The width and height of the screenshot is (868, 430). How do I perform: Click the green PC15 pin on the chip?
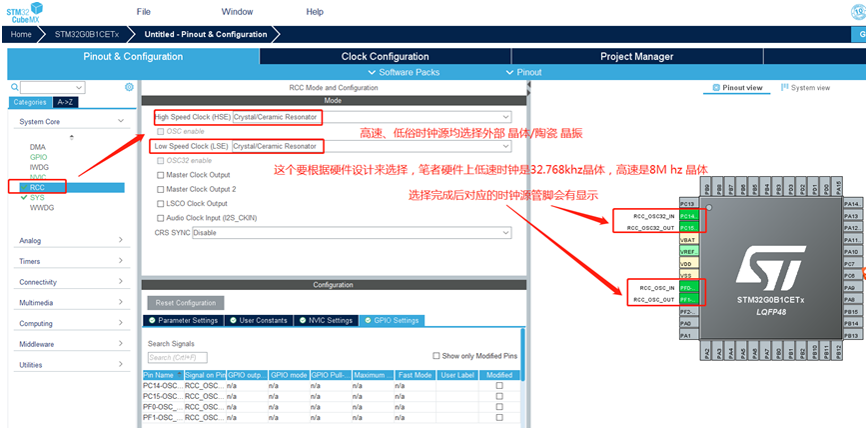point(688,228)
